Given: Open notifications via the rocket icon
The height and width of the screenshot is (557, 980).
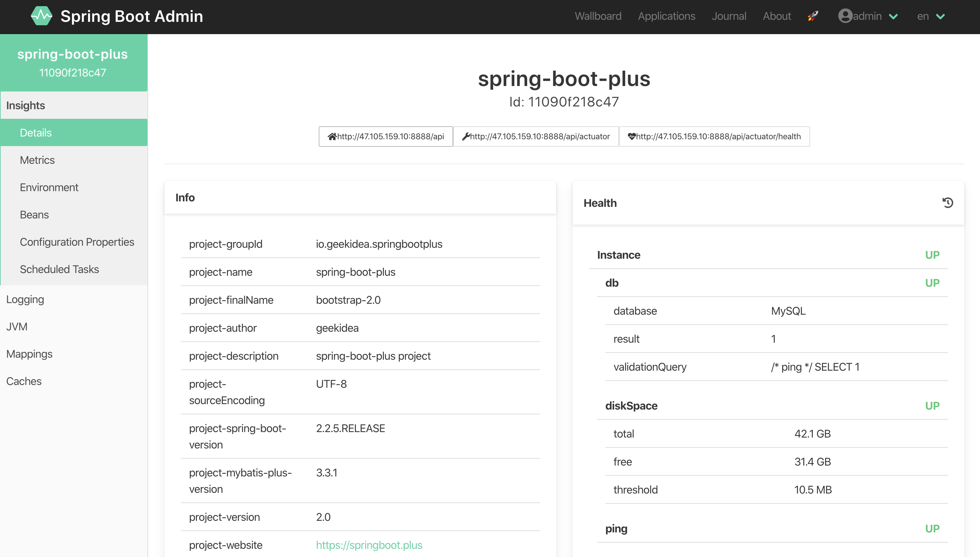Looking at the screenshot, I should click(812, 16).
